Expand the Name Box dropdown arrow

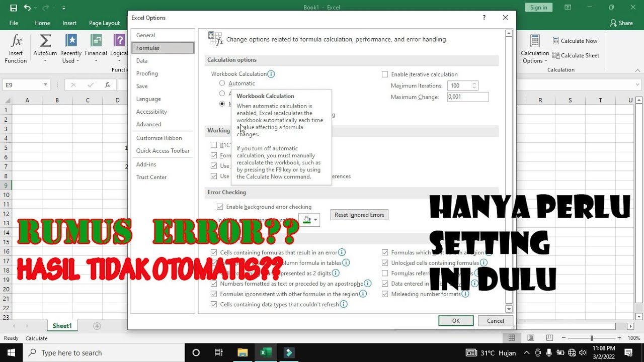click(46, 85)
